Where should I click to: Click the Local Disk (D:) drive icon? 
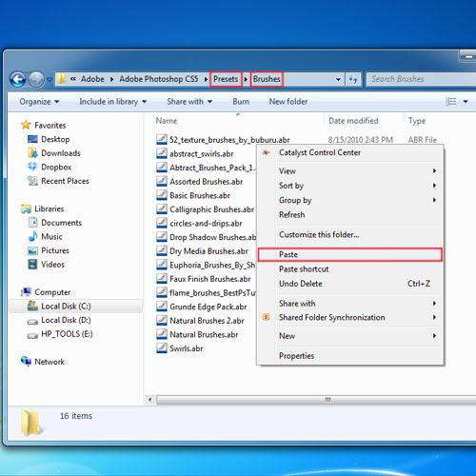click(32, 321)
